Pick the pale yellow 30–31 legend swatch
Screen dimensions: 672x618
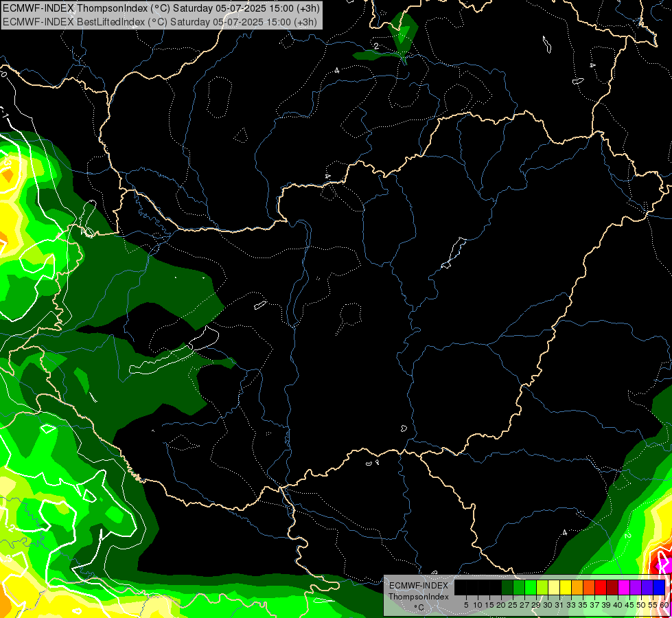pyautogui.click(x=554, y=587)
